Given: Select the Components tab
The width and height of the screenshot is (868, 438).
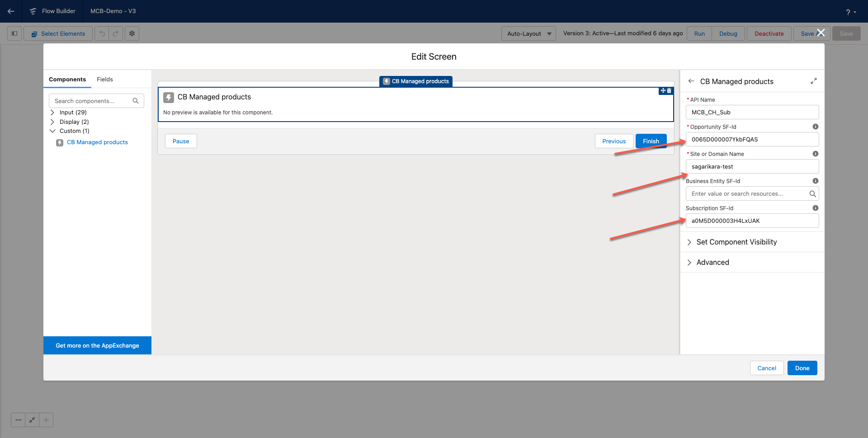Looking at the screenshot, I should (x=67, y=80).
